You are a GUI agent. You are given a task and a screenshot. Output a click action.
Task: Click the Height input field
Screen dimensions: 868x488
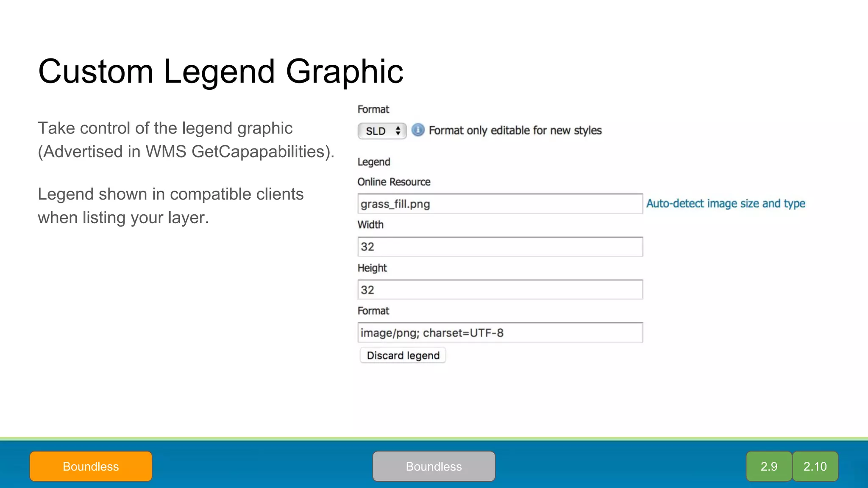(500, 290)
